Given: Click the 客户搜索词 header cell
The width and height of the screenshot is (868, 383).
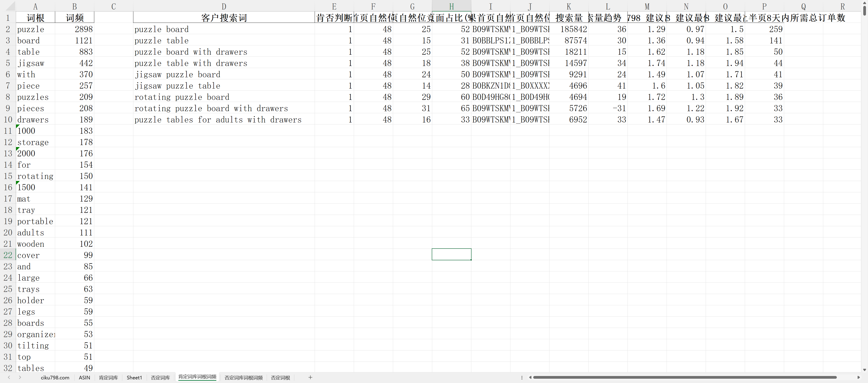Looking at the screenshot, I should tap(224, 18).
